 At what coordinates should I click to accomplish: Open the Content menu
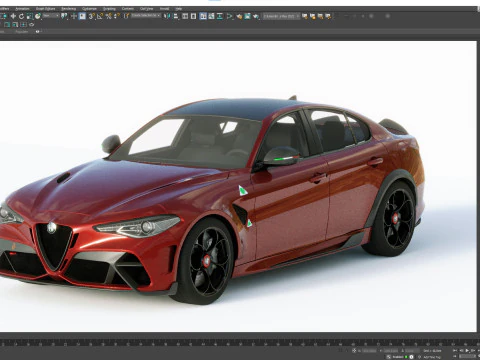[128, 9]
